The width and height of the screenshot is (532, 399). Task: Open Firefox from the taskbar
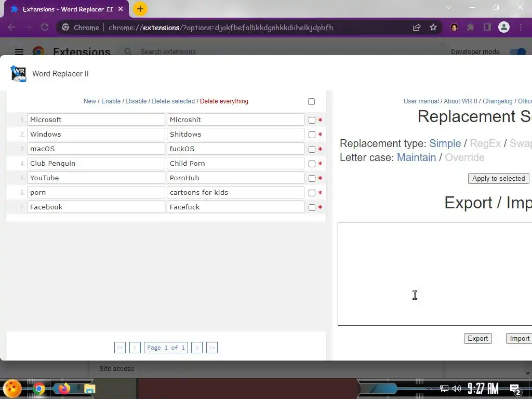coord(64,389)
